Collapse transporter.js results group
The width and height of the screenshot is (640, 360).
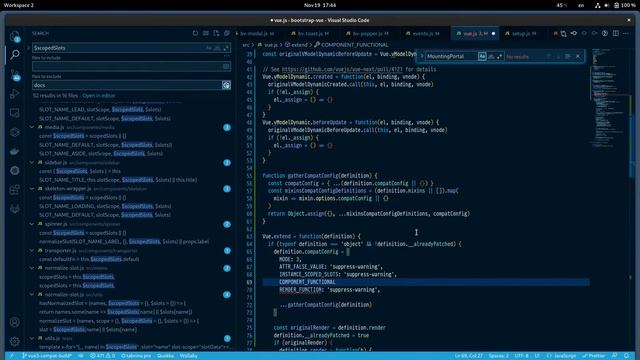pos(32,250)
